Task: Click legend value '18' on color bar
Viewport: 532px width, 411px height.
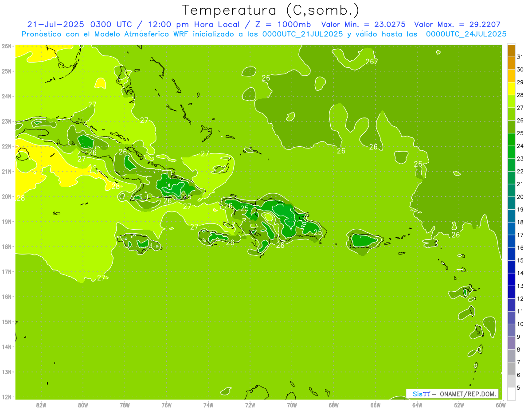Action: coord(520,222)
